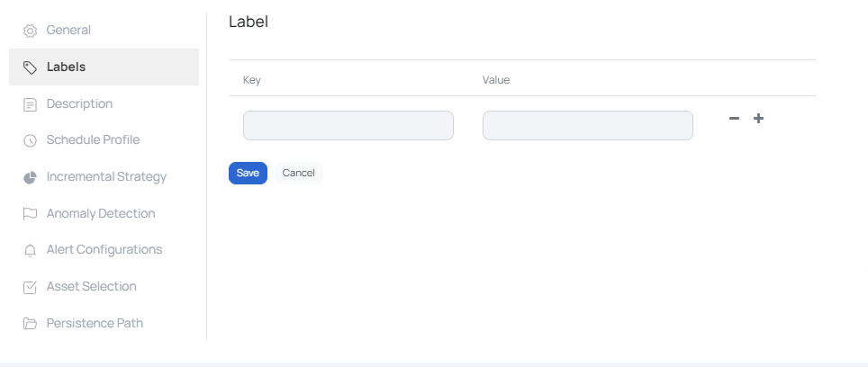Focus the Key input field
Screen dimensions: 868x367
[348, 125]
